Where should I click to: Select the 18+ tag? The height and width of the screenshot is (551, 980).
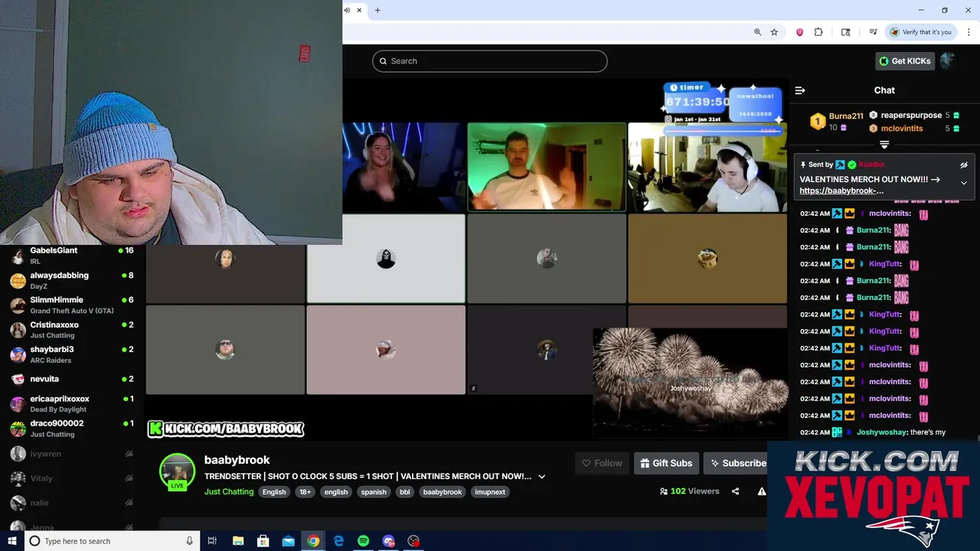click(x=305, y=492)
